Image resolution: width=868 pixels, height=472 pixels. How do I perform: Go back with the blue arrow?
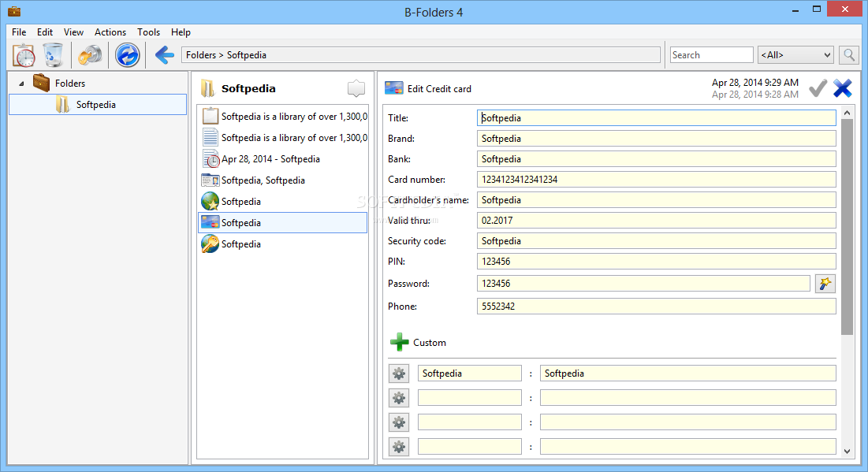click(x=165, y=55)
